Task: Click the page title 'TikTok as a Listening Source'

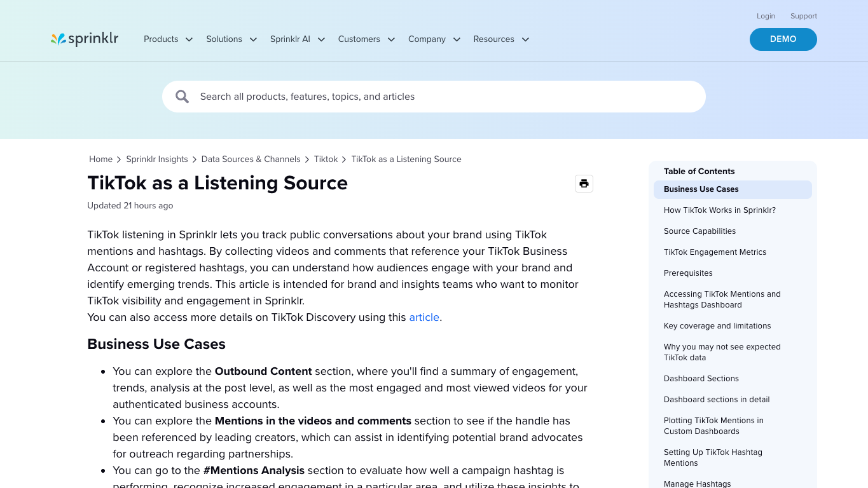Action: [217, 183]
